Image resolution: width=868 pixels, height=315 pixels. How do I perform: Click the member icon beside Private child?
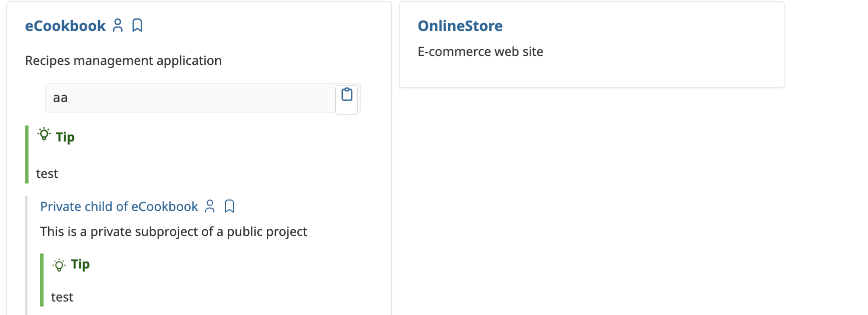point(210,206)
